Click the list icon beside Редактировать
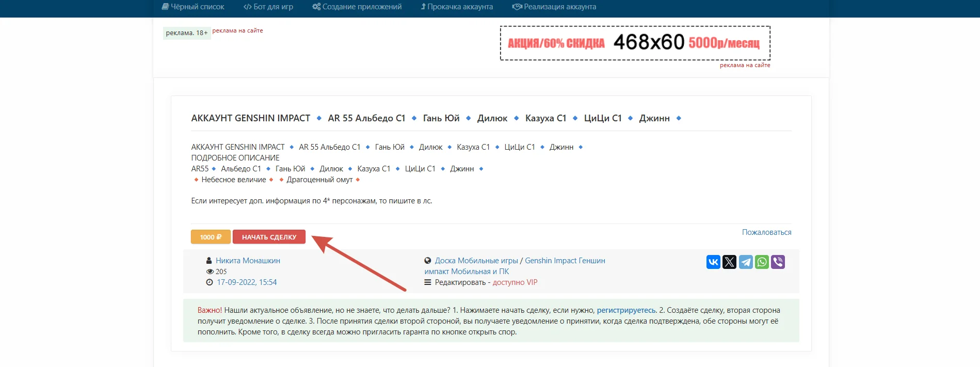The image size is (980, 367). coord(427,282)
